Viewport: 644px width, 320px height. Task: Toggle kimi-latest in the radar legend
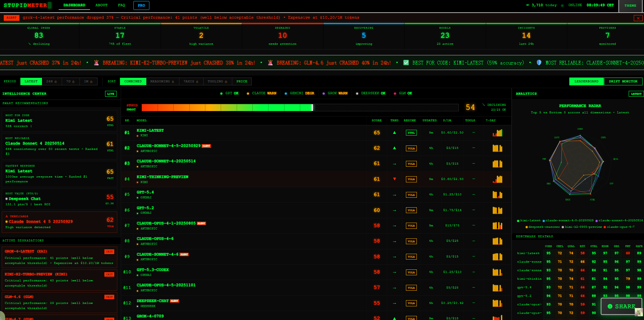coord(529,221)
